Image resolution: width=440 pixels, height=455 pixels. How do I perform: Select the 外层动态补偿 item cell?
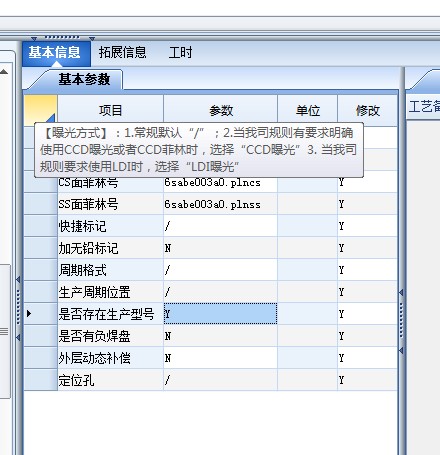pyautogui.click(x=110, y=358)
